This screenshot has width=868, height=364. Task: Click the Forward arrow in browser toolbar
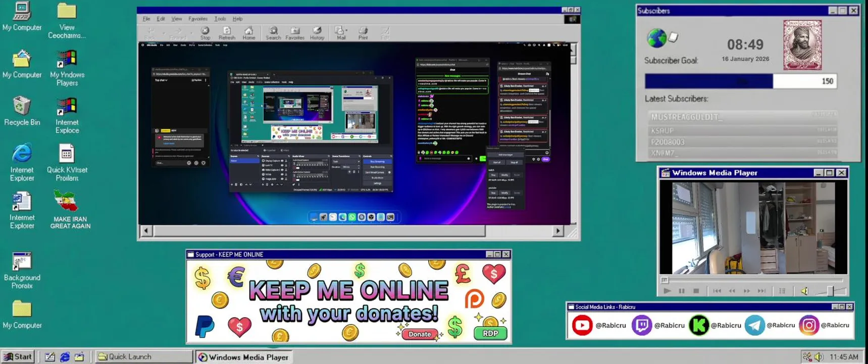point(178,33)
